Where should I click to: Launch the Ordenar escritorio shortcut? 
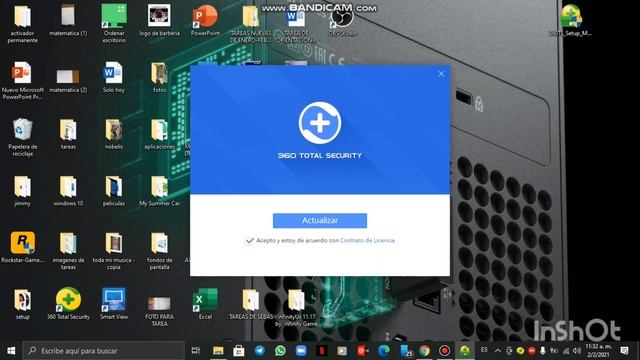(x=114, y=24)
